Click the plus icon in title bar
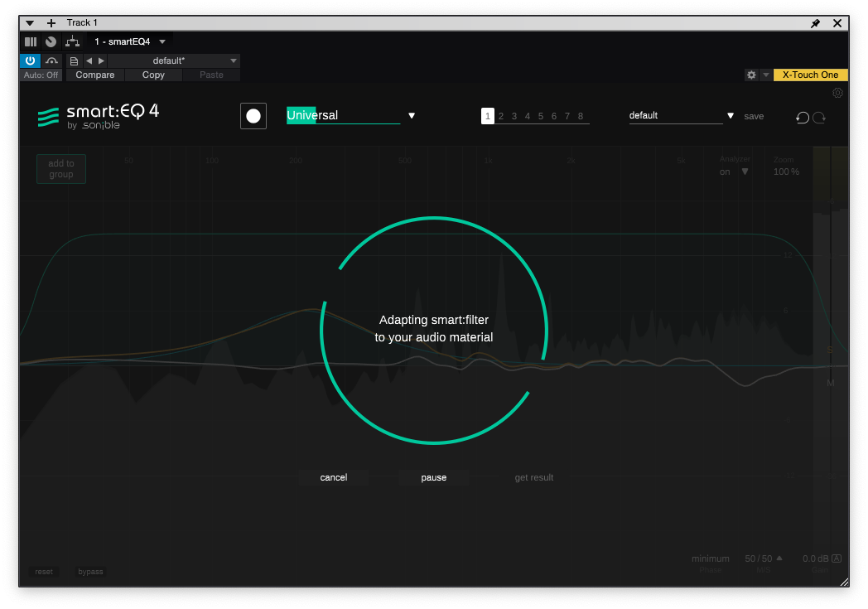The width and height of the screenshot is (868, 609). coord(51,22)
